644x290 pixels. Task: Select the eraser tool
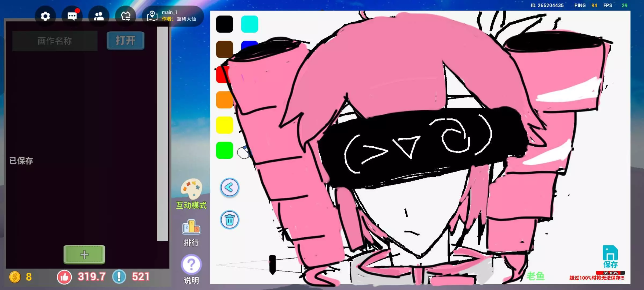point(244,153)
